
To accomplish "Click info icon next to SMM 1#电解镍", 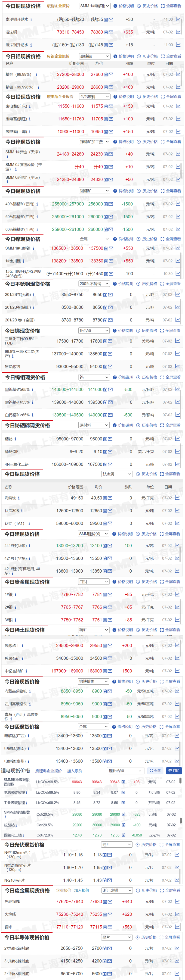I will tap(33, 248).
